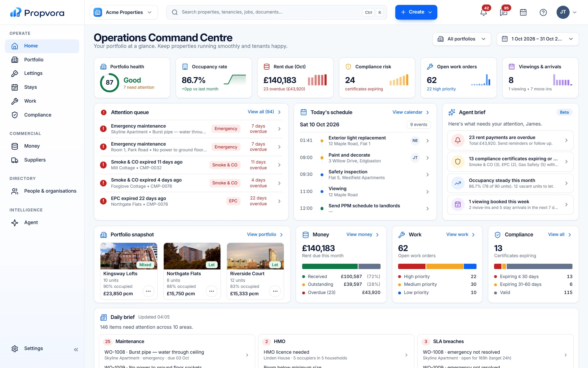Open the 1 Oct 2026 date range dropdown
Viewport: 588px width, 368px height.
coord(537,39)
